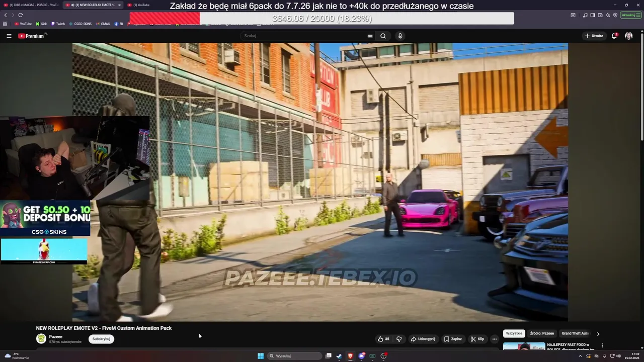Reload the current page
This screenshot has width=644, height=362.
pos(21,15)
